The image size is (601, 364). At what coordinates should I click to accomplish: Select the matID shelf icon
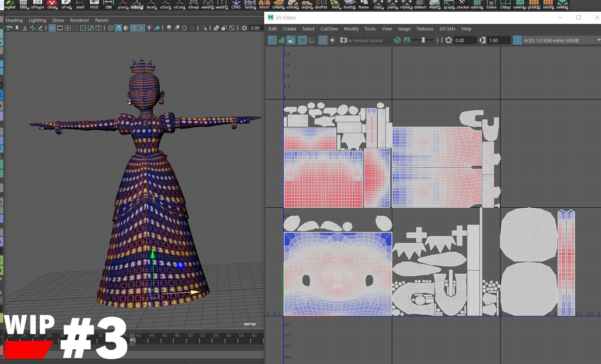[434, 6]
